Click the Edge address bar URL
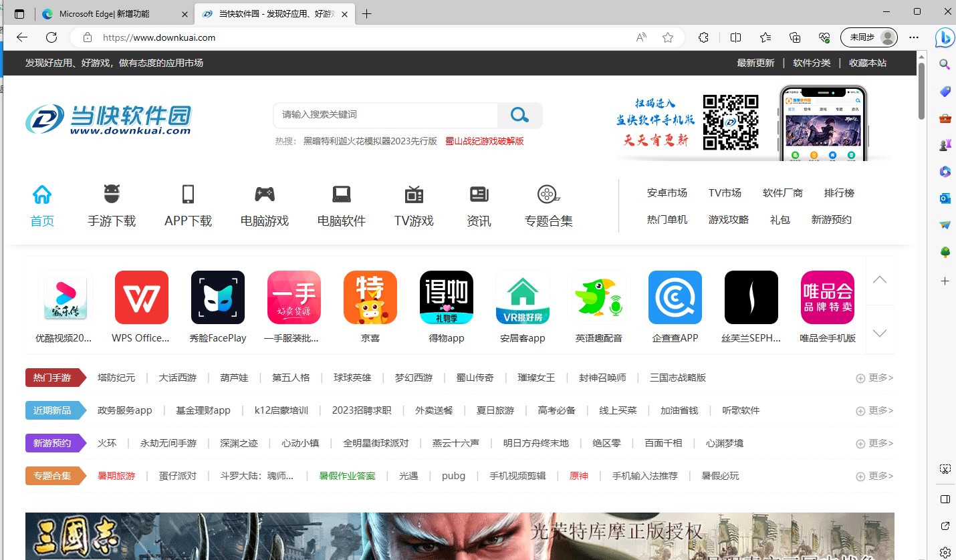Viewport: 956px width, 560px height. [159, 37]
